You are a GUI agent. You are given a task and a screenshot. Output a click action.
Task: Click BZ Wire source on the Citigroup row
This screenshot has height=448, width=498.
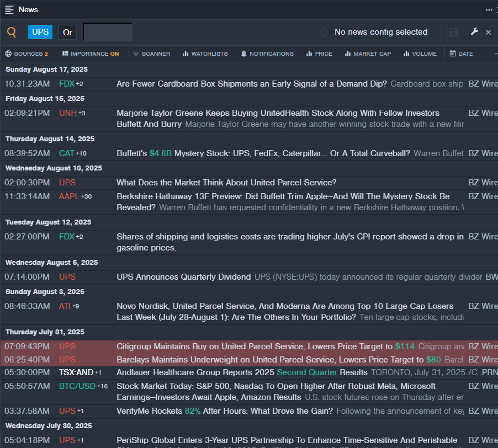tap(483, 346)
